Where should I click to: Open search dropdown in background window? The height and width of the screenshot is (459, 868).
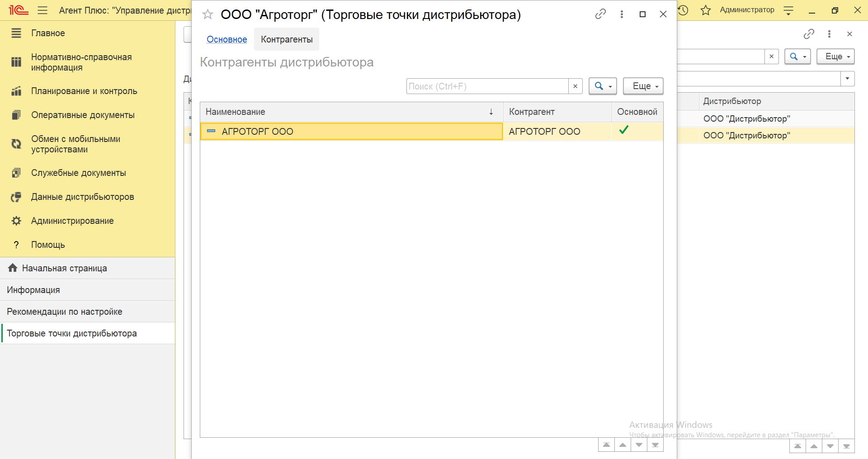tap(797, 57)
